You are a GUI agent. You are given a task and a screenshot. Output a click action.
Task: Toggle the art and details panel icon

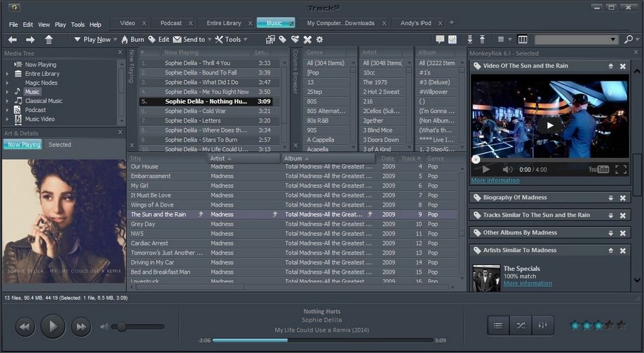tap(452, 39)
